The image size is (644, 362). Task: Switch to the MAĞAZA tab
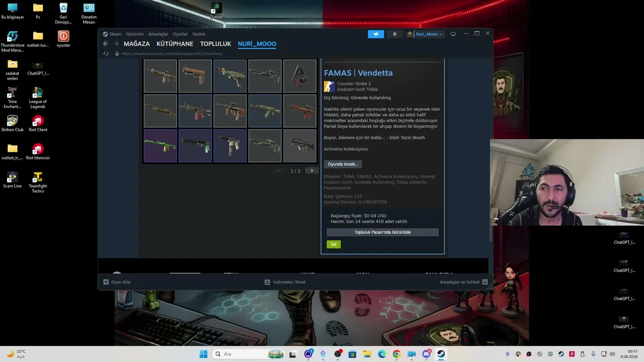pyautogui.click(x=137, y=44)
